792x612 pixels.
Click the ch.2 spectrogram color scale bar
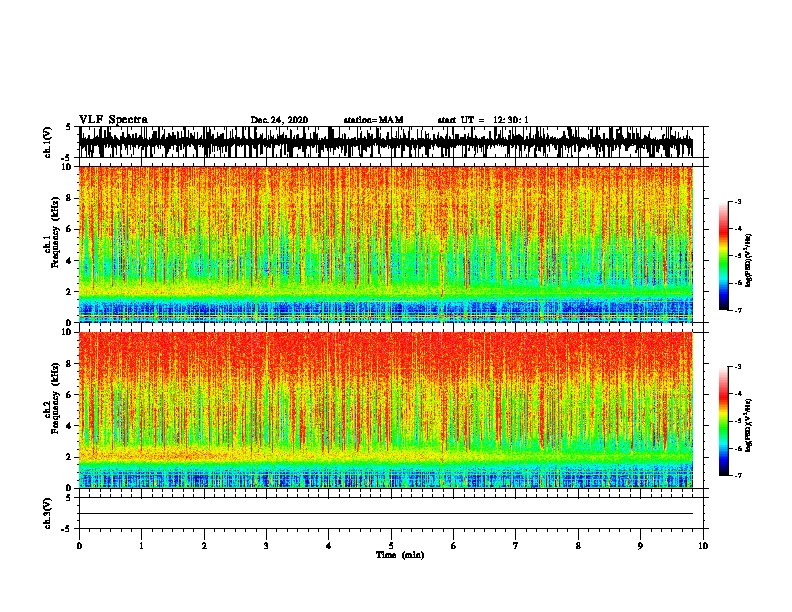723,421
